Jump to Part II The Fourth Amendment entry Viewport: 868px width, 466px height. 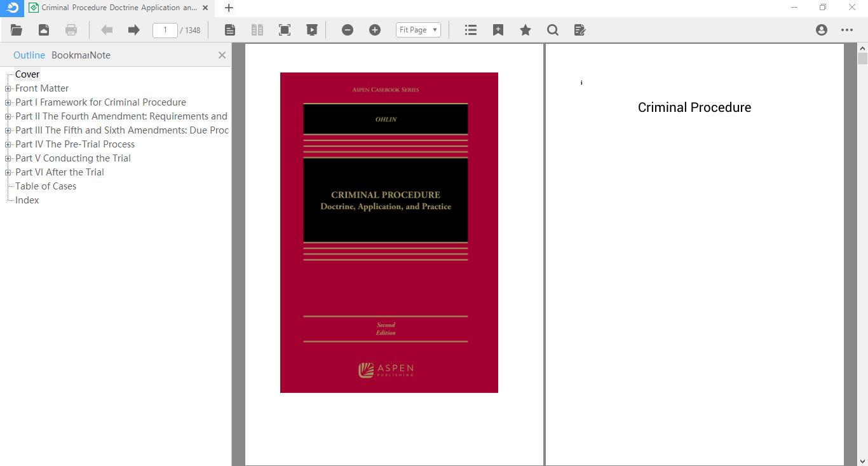pyautogui.click(x=121, y=116)
